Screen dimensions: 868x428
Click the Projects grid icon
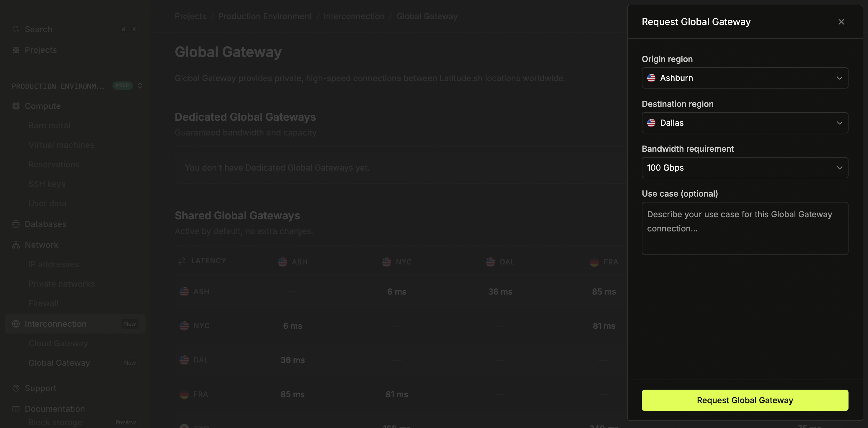tap(16, 50)
